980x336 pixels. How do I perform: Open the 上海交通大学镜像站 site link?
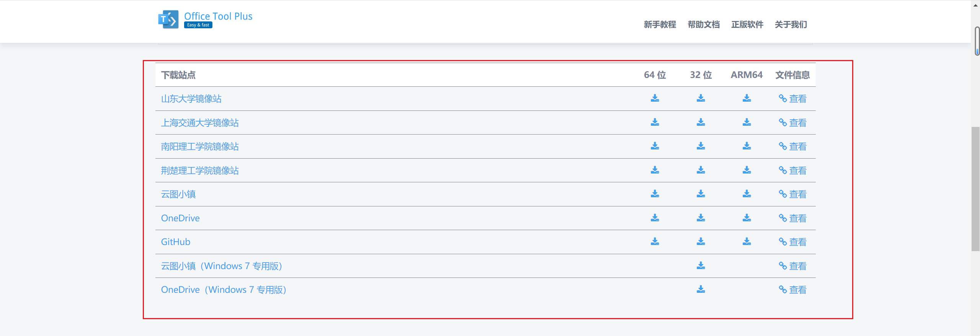200,123
